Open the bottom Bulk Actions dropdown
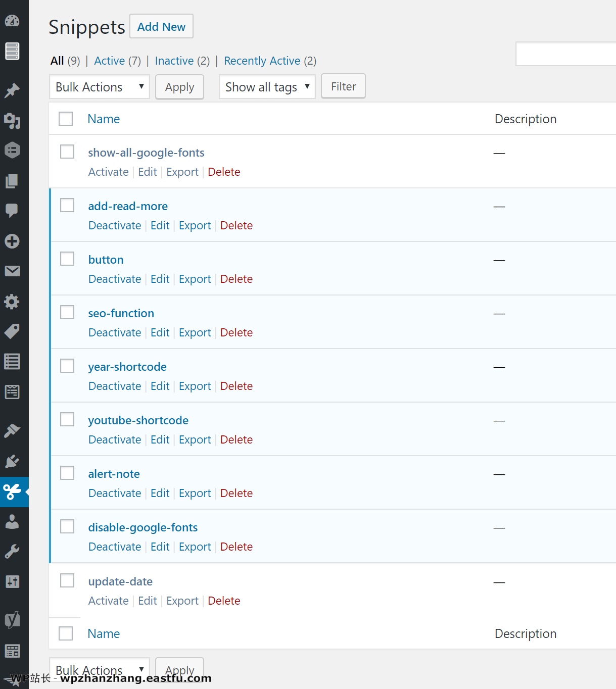Screen dimensions: 616x689 pos(100,669)
